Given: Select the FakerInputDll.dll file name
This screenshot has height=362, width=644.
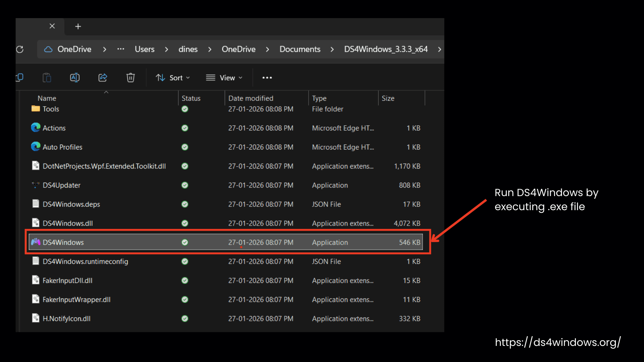Looking at the screenshot, I should pyautogui.click(x=67, y=281).
